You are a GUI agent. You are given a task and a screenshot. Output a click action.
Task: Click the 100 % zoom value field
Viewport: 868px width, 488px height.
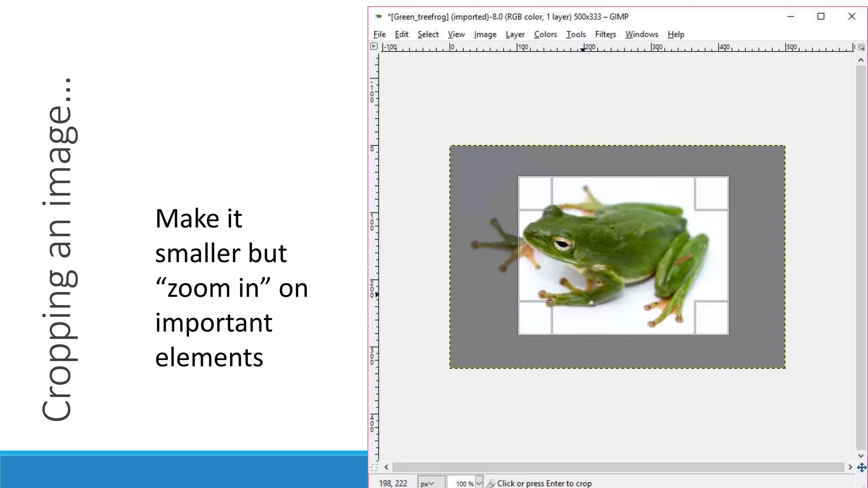tap(462, 483)
